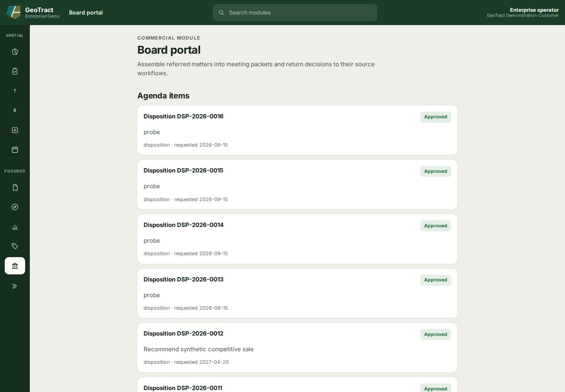Open the plus-square sidebar icon
This screenshot has height=392, width=565.
[x=15, y=130]
